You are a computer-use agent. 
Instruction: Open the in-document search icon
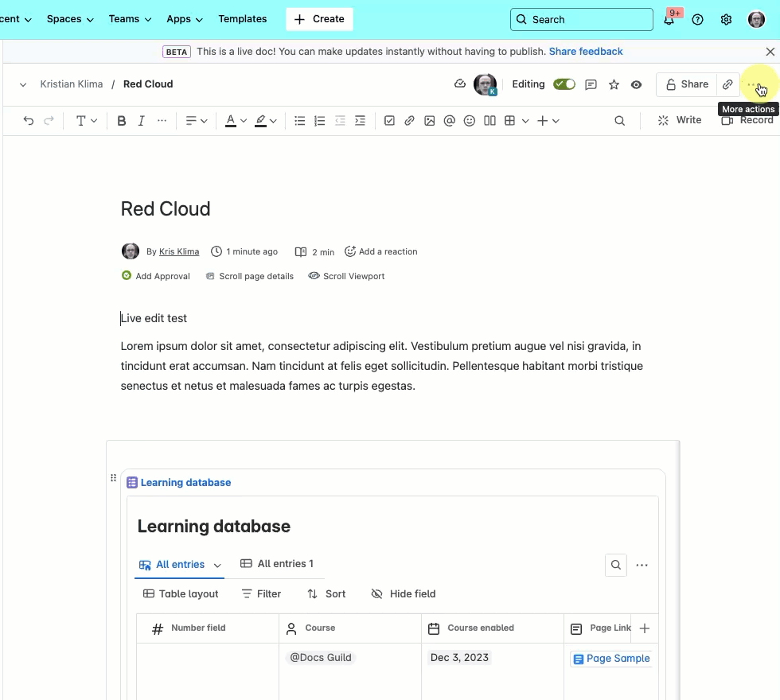click(619, 120)
